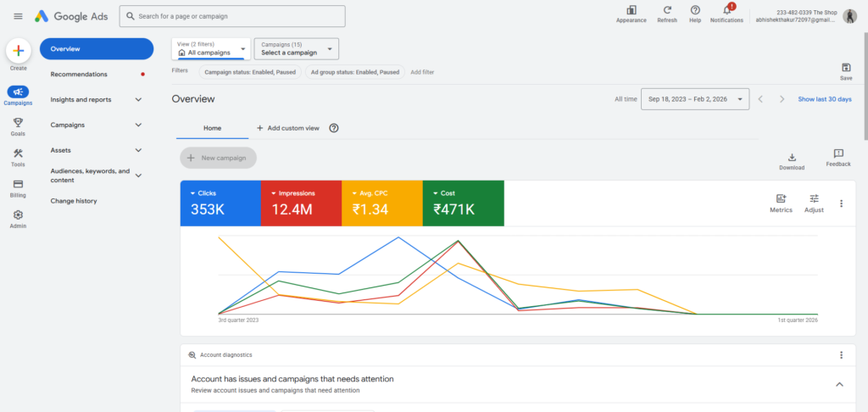The height and width of the screenshot is (412, 868).
Task: Open Billing in the left sidebar
Action: pyautogui.click(x=18, y=187)
